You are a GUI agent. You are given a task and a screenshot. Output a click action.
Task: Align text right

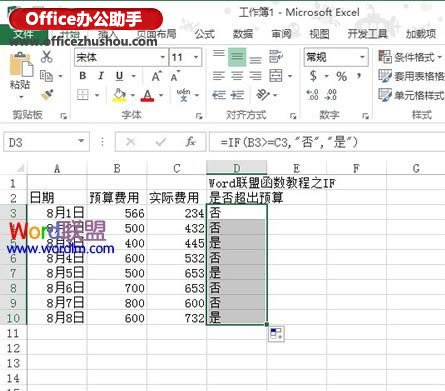[x=255, y=76]
